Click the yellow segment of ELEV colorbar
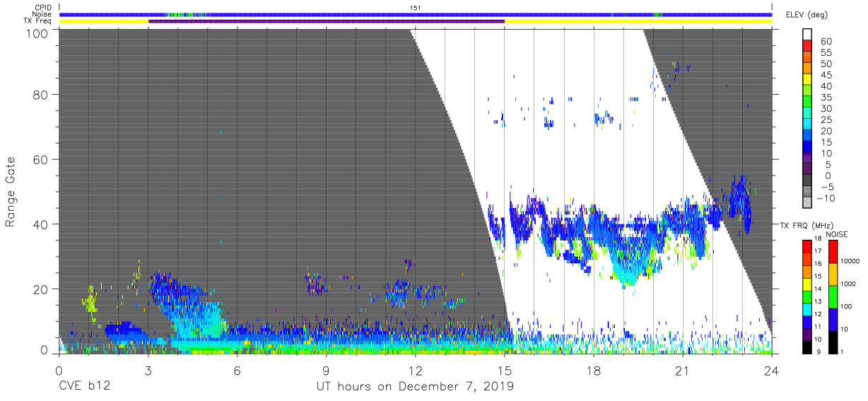 click(807, 81)
